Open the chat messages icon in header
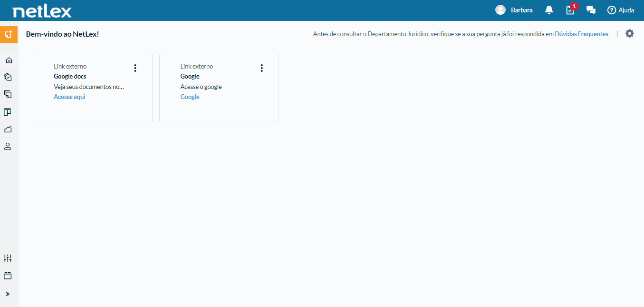This screenshot has height=307, width=644. pos(591,10)
